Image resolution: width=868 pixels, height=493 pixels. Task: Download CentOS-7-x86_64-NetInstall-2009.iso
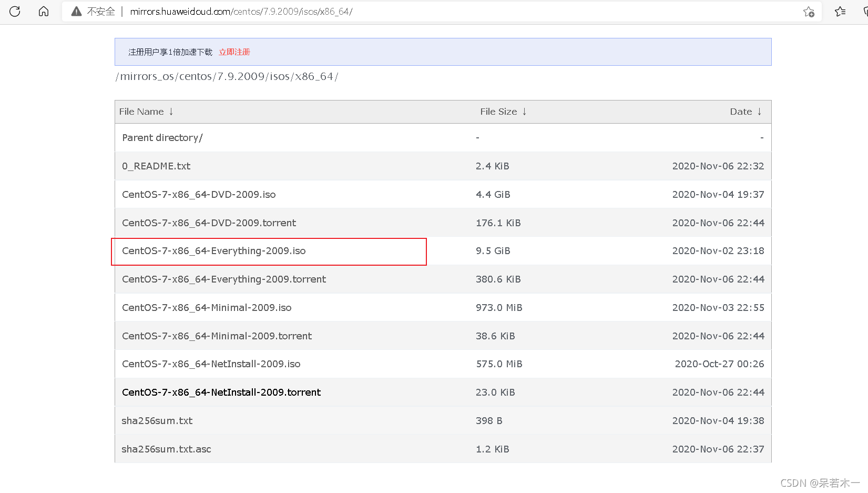coord(211,364)
